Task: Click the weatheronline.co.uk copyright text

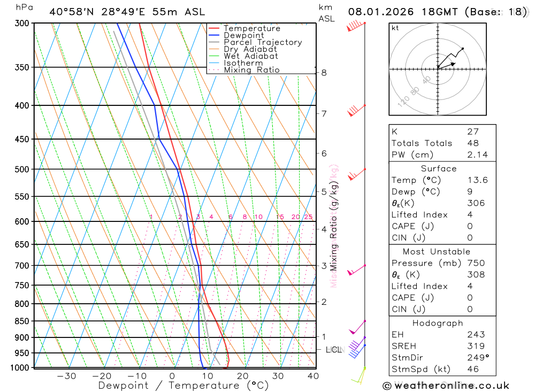Action: 446,386
